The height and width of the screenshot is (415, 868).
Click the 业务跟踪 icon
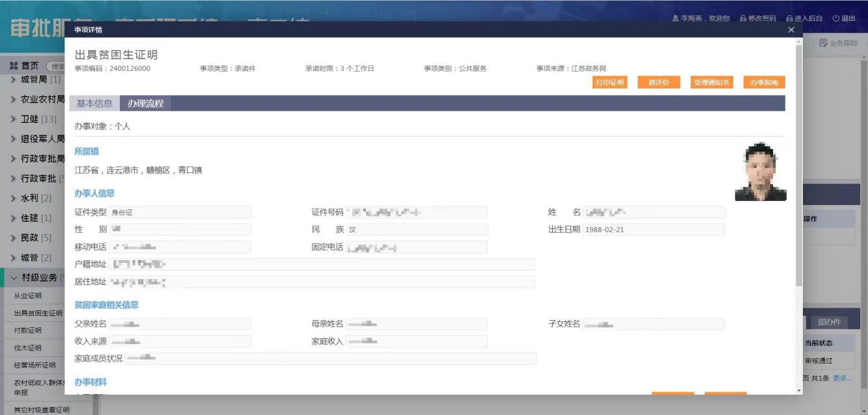[x=824, y=44]
